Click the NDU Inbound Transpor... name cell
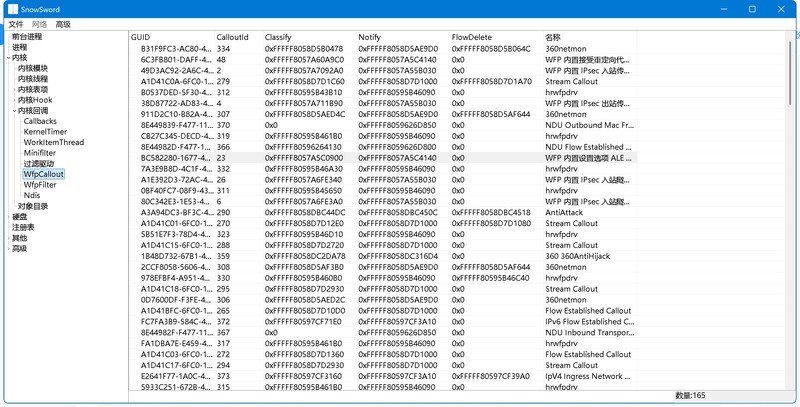Screen dimensions: 800x407 point(589,333)
